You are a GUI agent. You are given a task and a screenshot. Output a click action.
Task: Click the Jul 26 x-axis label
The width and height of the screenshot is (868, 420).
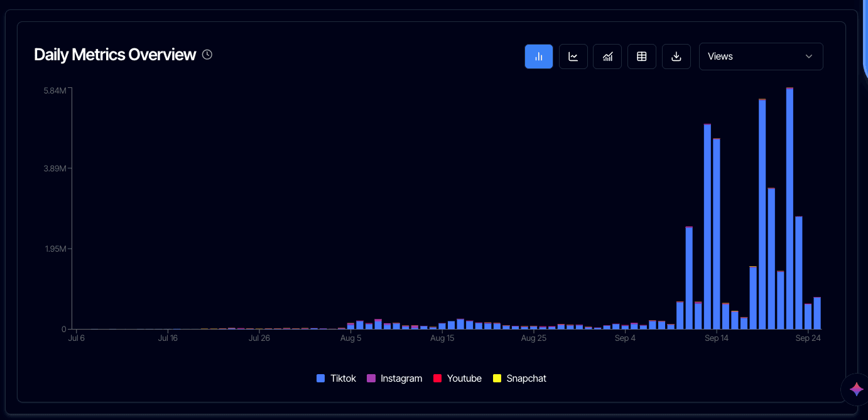point(259,338)
